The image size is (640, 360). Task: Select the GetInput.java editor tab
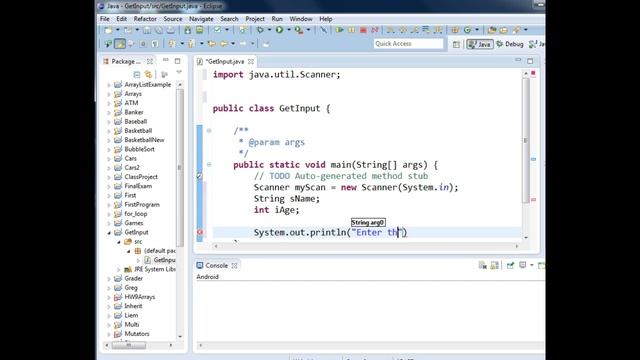(224, 61)
